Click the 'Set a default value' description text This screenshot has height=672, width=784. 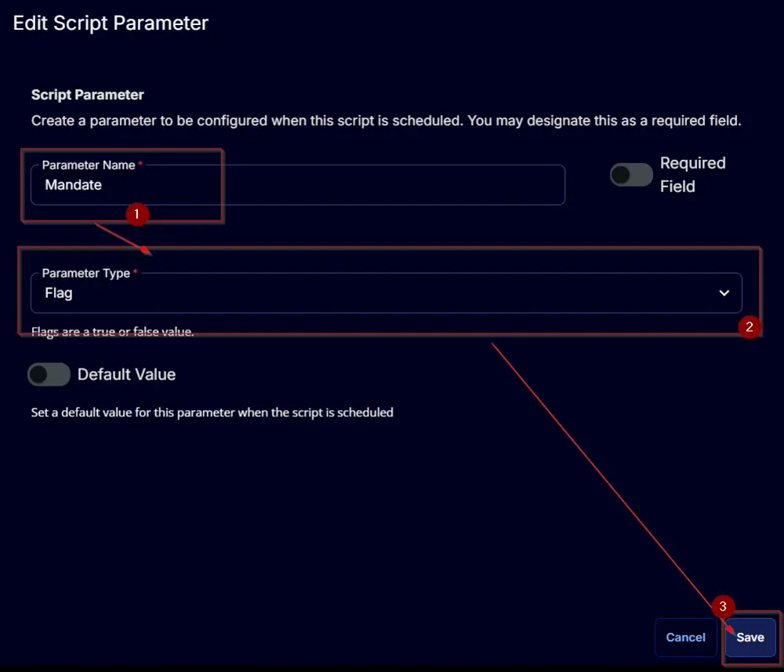212,412
